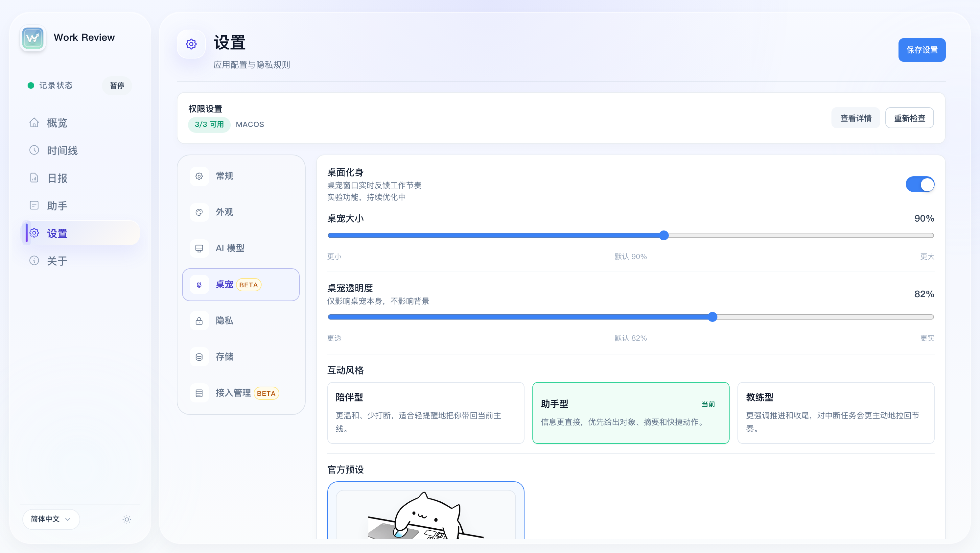
Task: Select the 陪伴型 interaction style card
Action: (x=426, y=413)
